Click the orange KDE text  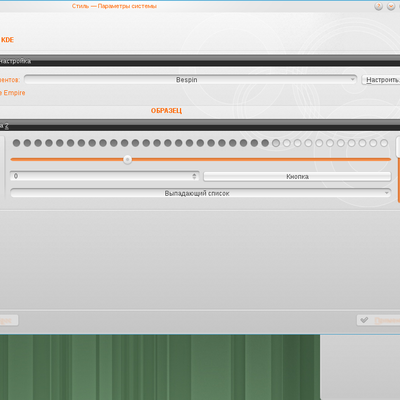pos(7,40)
